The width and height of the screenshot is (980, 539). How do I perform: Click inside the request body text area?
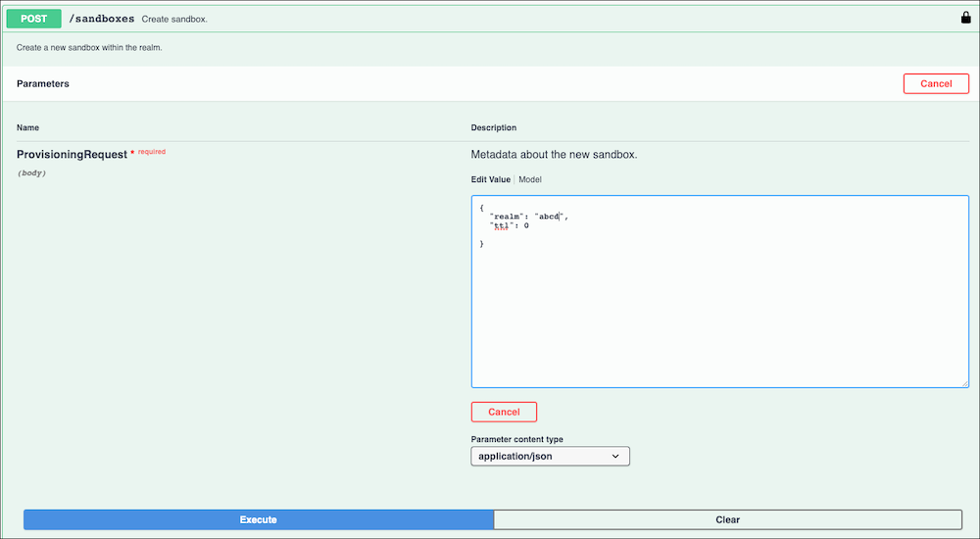720,291
